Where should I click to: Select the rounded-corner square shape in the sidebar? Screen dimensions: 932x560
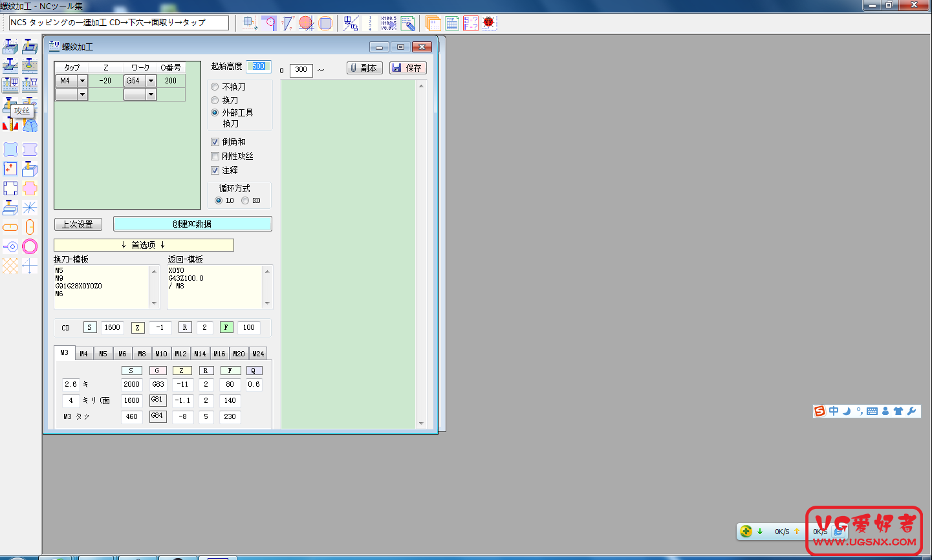click(10, 149)
